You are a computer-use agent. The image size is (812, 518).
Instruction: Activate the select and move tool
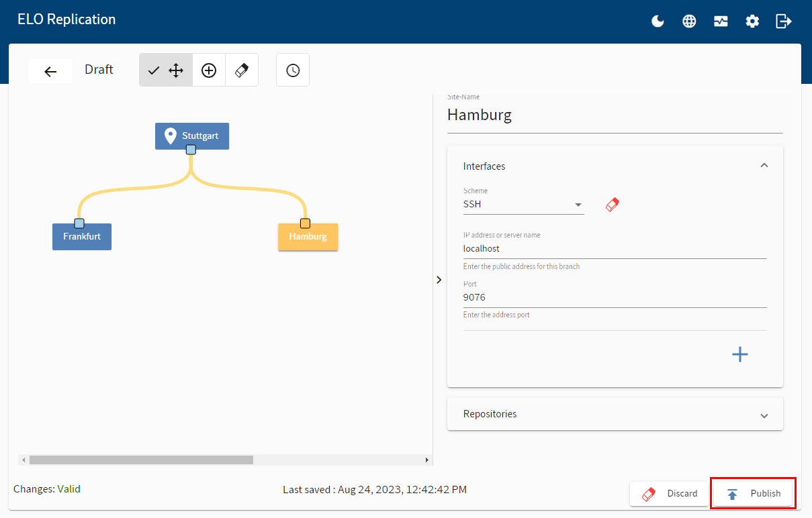[166, 70]
